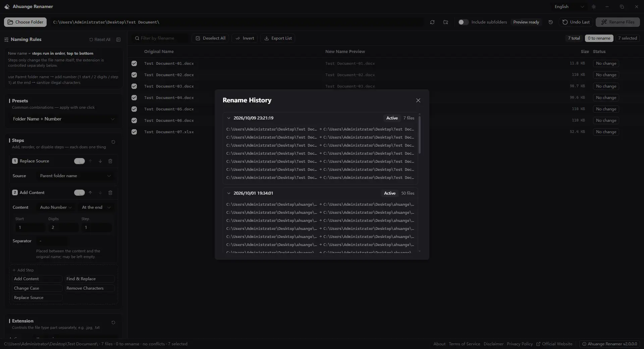Delete the Replace Source step
The image size is (644, 349).
[110, 161]
